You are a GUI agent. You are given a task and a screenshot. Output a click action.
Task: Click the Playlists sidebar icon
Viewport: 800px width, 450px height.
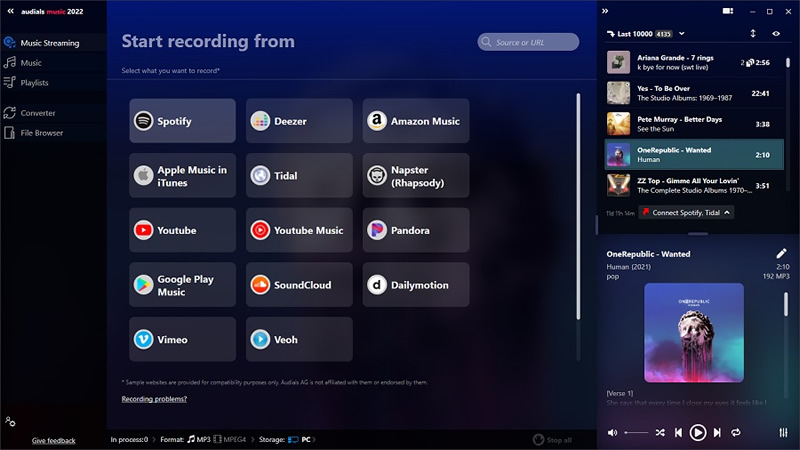click(9, 82)
